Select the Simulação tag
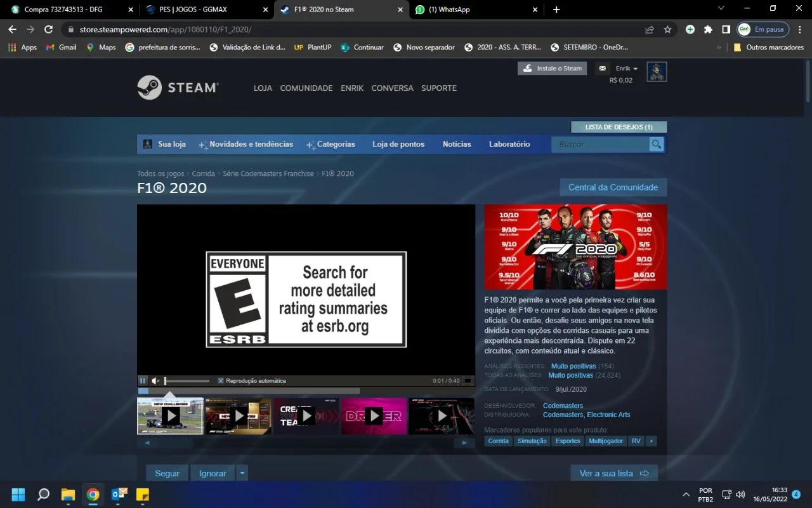Screen dimensions: 812x508 pos(532,441)
